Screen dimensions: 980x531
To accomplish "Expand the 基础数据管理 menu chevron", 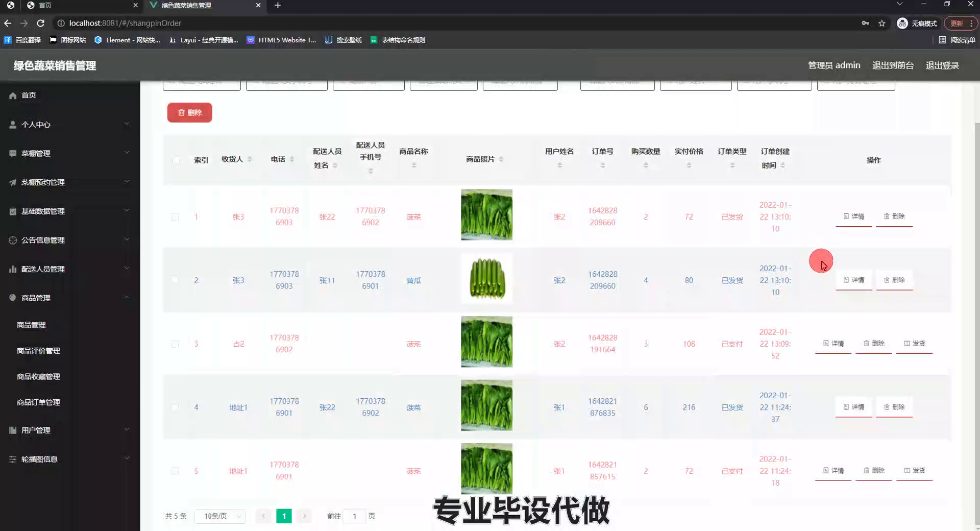I will pyautogui.click(x=127, y=210).
